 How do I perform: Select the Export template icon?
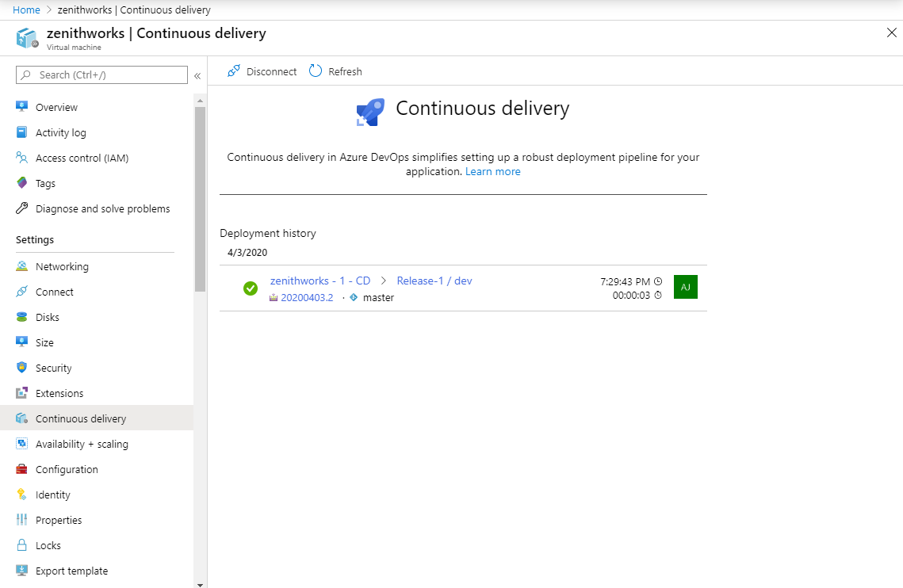click(x=22, y=571)
